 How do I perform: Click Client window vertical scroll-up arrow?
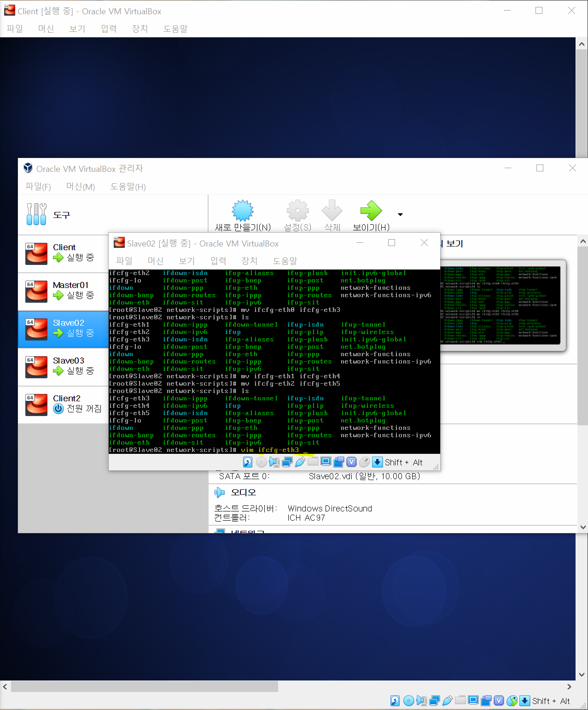click(x=582, y=44)
